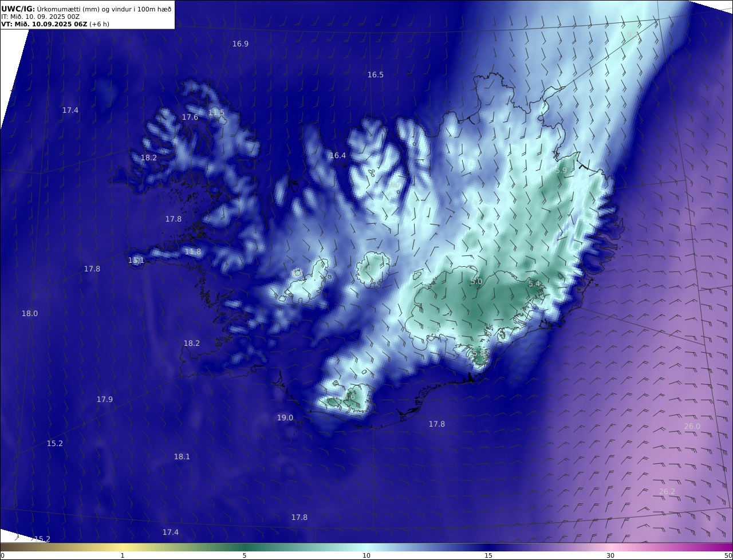Select the 18.0 value on the map

pos(29,314)
